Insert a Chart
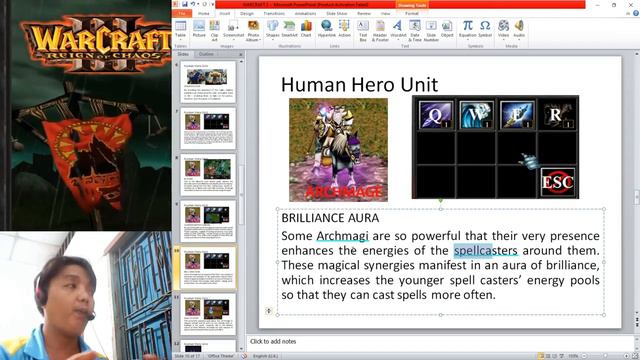 pyautogui.click(x=306, y=29)
